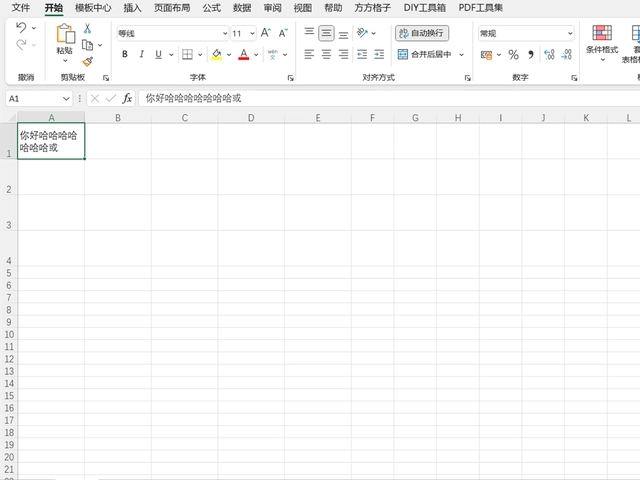Click the Copy icon
640x480 pixels.
[x=87, y=45]
